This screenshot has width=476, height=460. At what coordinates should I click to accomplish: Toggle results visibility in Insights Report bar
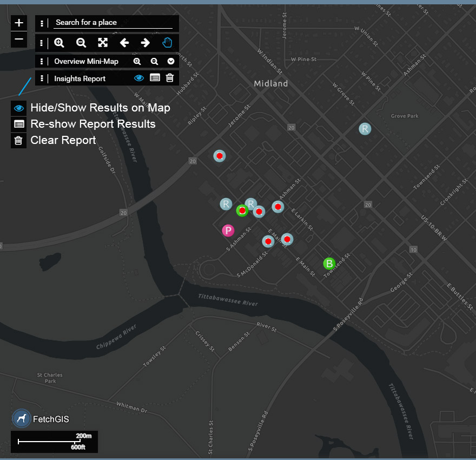click(139, 78)
